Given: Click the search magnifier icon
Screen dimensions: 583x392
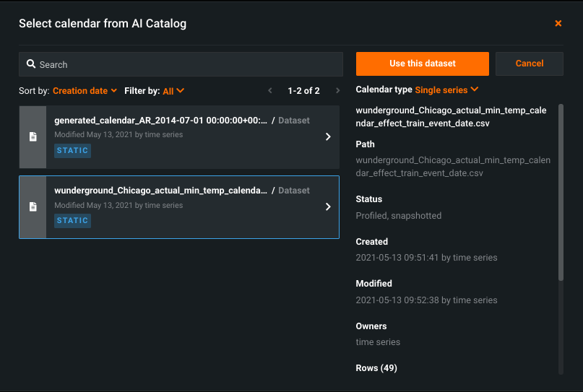Looking at the screenshot, I should click(x=31, y=64).
